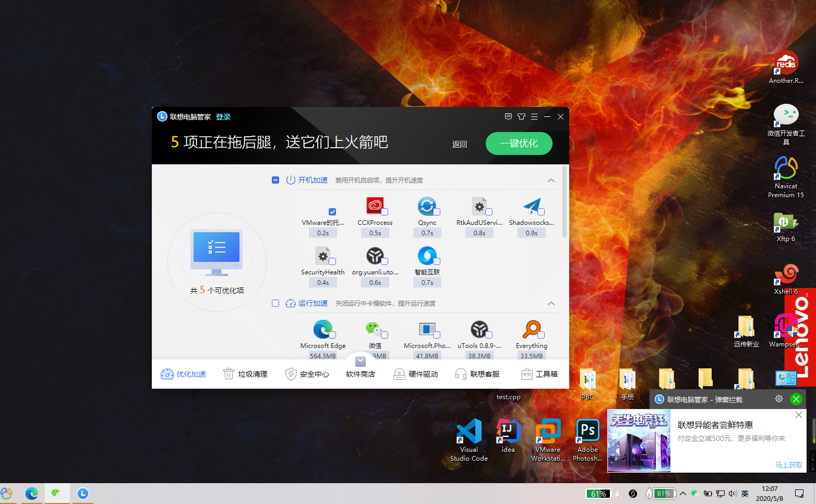Click the optimization list vertical scrollbar
The width and height of the screenshot is (816, 504).
tap(565, 202)
